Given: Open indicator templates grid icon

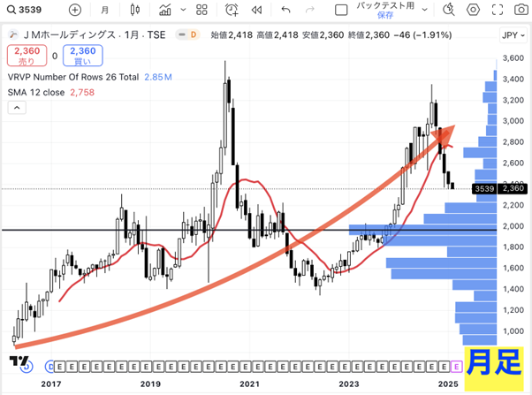Looking at the screenshot, I should pos(201,10).
